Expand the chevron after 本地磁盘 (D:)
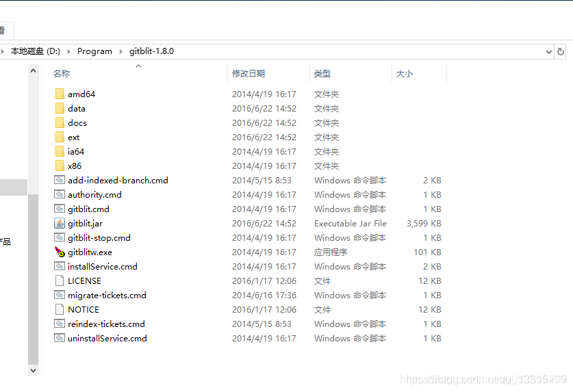Viewport: 573px width, 392px height. (x=68, y=51)
